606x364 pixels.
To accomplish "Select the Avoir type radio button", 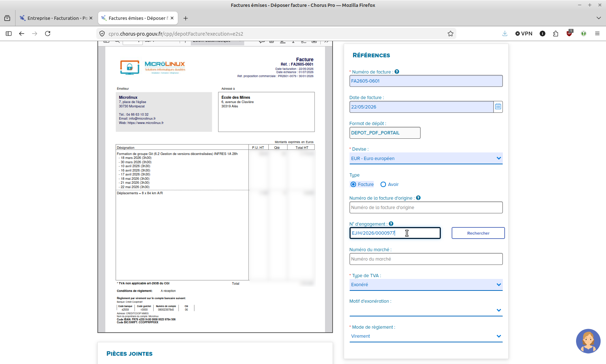I will 383,185.
